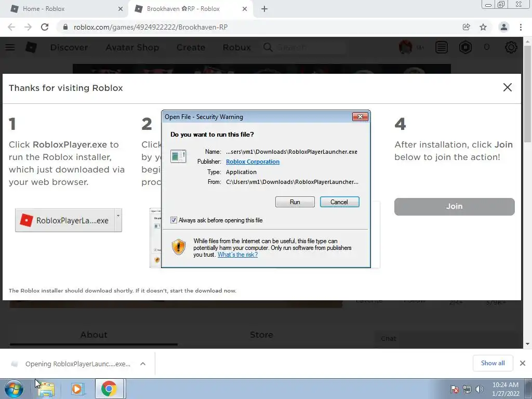Open the network tray icon
Screen dimensions: 532x399
pyautogui.click(x=467, y=390)
